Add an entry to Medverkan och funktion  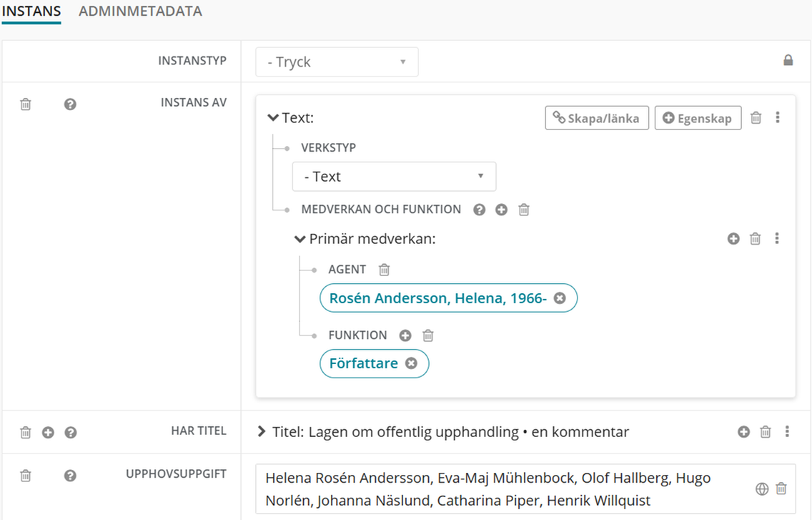coord(502,210)
